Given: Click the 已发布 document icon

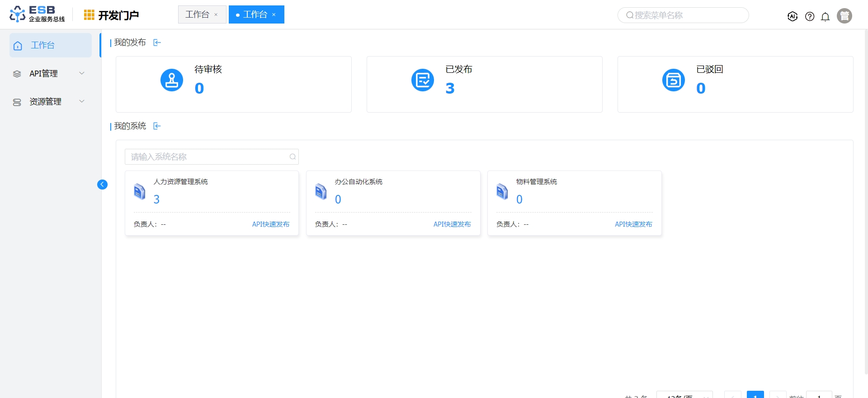Looking at the screenshot, I should [x=422, y=80].
